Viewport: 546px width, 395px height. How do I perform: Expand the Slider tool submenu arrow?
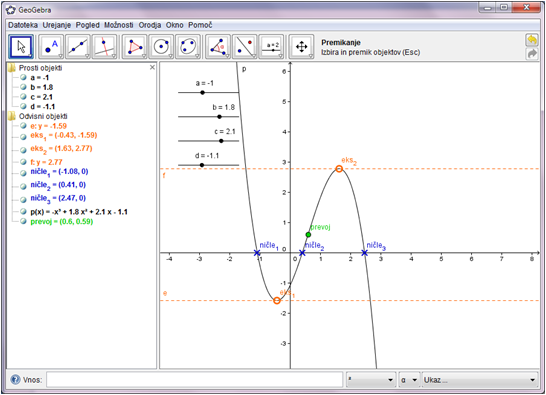(281, 56)
